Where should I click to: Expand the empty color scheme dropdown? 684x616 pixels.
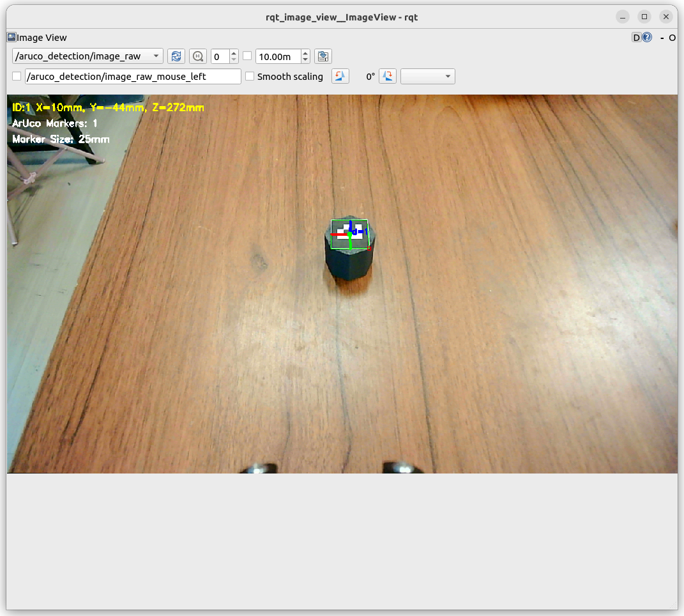pos(427,77)
